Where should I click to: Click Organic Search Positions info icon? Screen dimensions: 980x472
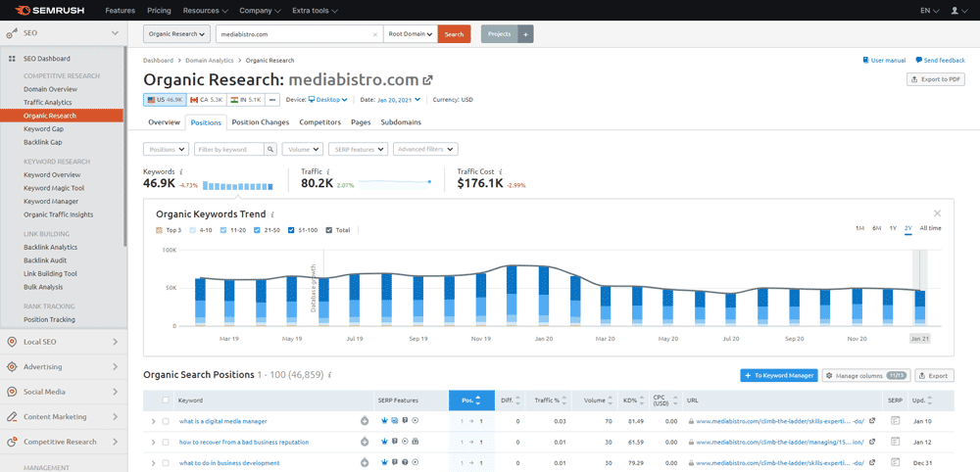pos(329,375)
